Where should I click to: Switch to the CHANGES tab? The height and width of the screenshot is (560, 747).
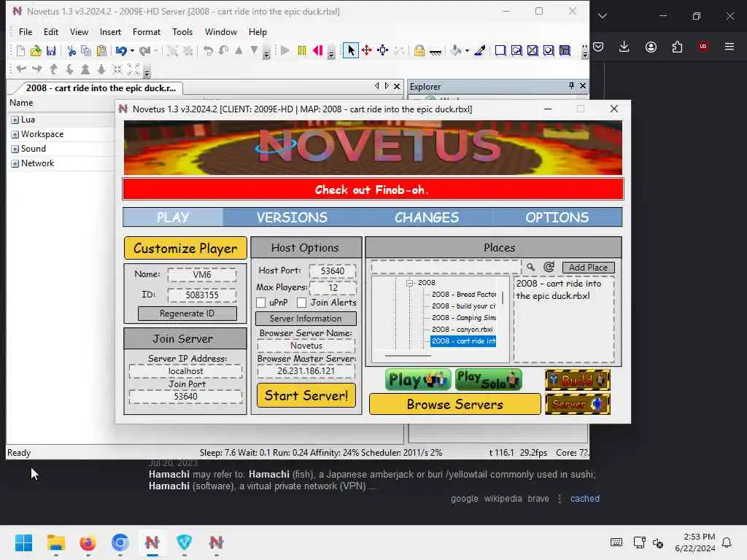[x=426, y=217]
